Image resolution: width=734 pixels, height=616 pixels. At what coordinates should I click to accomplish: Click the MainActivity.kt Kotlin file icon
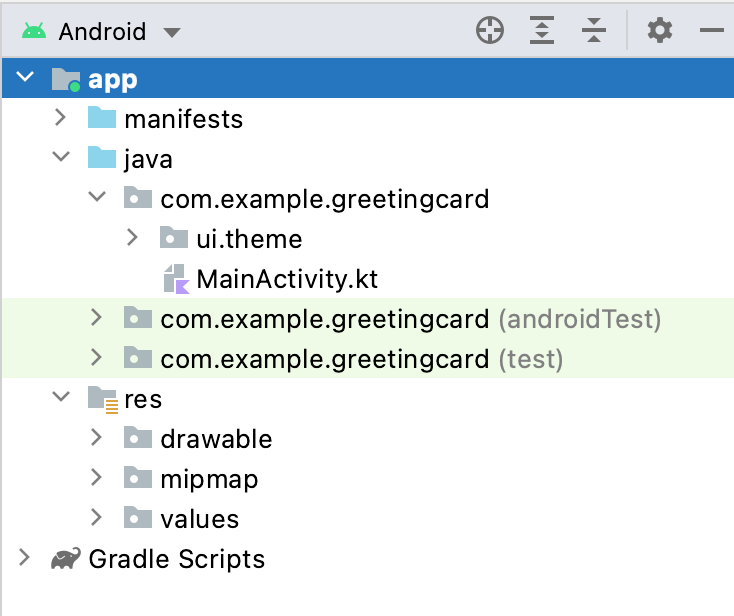176,279
